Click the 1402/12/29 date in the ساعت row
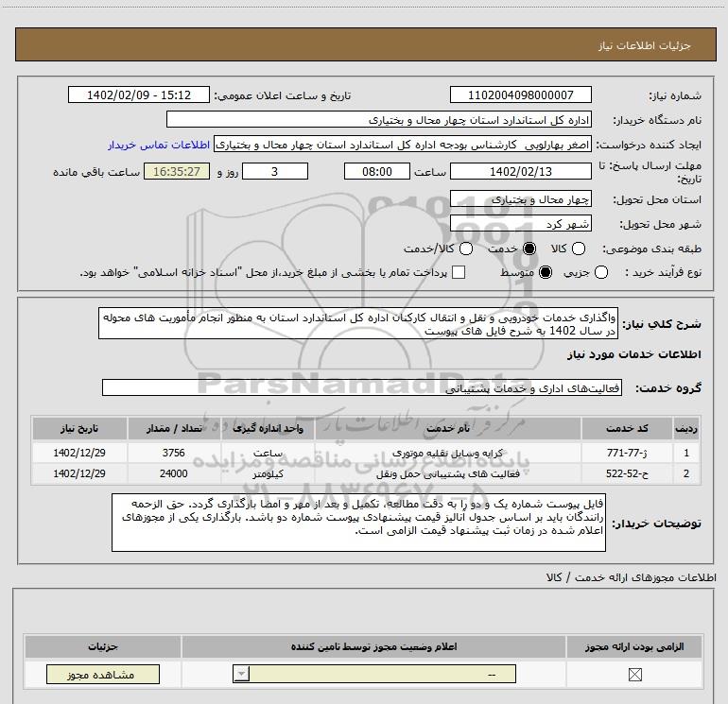The width and height of the screenshot is (728, 704). (x=79, y=453)
